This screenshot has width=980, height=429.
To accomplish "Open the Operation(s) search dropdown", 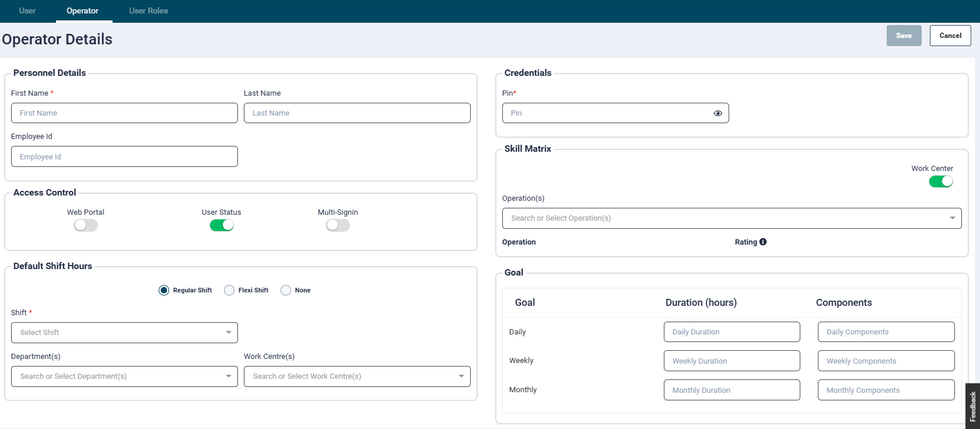I will click(731, 218).
